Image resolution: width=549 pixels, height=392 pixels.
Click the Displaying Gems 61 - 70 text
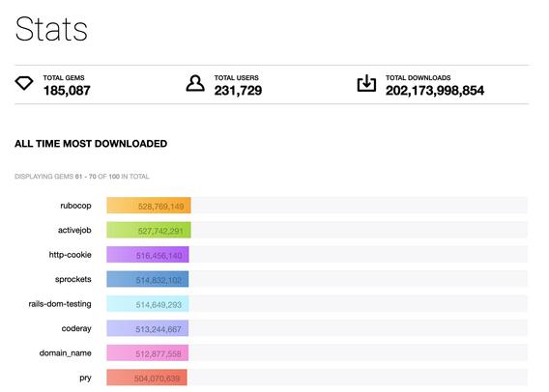click(x=82, y=177)
